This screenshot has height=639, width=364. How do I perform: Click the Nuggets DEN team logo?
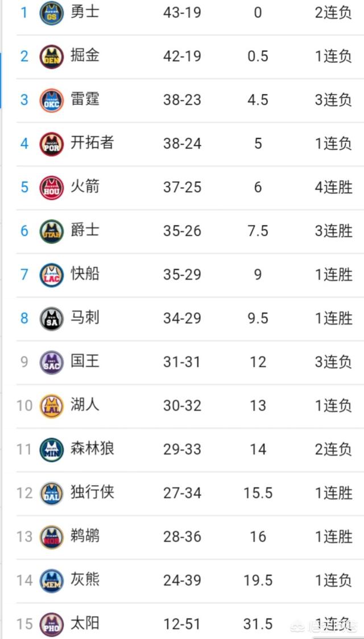point(52,56)
